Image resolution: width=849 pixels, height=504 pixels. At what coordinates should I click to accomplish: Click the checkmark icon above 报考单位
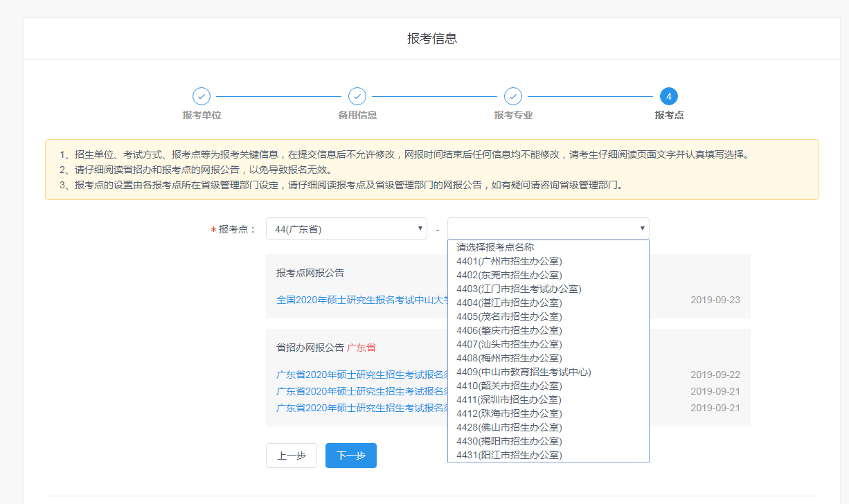tap(200, 97)
